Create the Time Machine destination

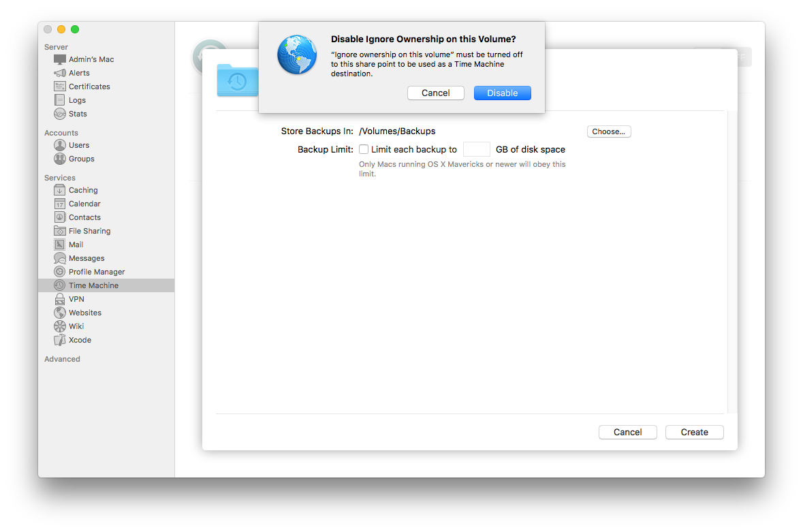pyautogui.click(x=694, y=432)
